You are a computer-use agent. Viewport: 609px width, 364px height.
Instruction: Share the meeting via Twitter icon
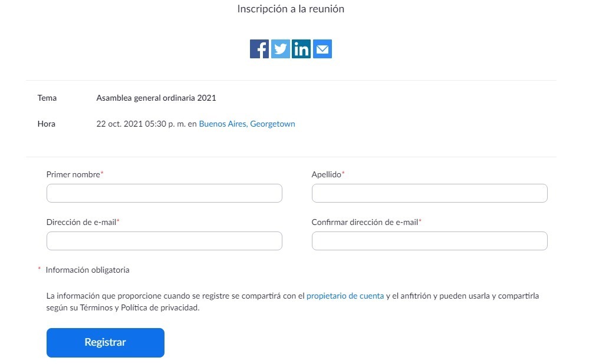click(x=281, y=49)
